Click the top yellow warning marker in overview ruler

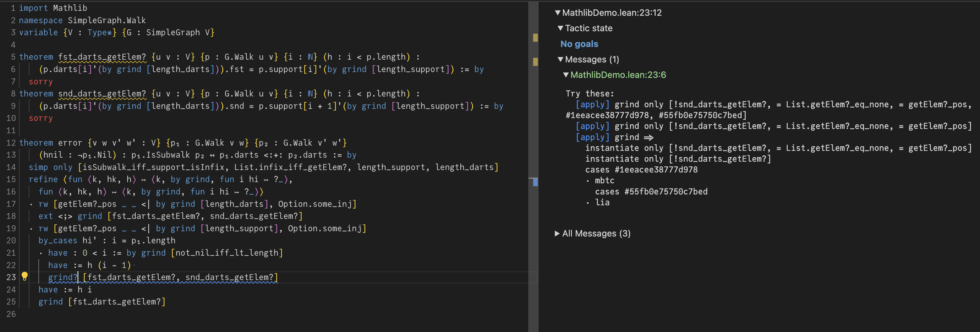(535, 38)
